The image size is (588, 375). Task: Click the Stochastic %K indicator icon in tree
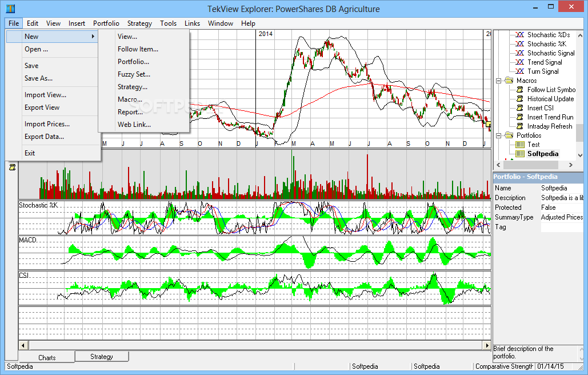coord(520,44)
